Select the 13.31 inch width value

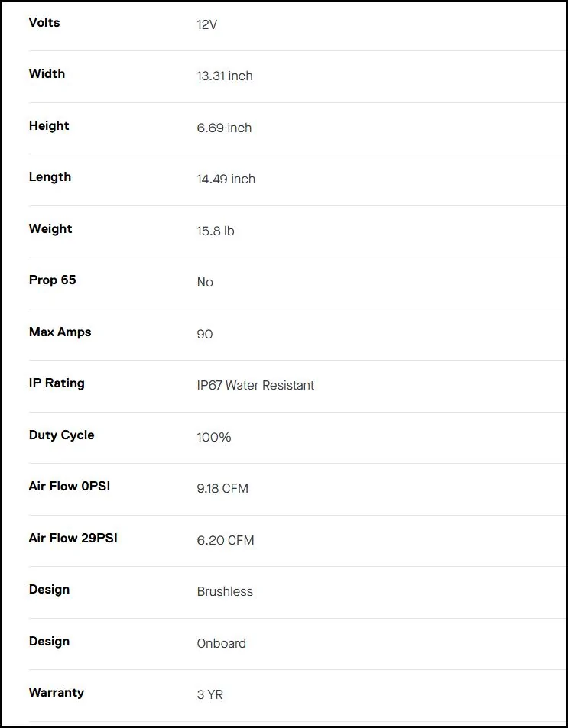225,76
